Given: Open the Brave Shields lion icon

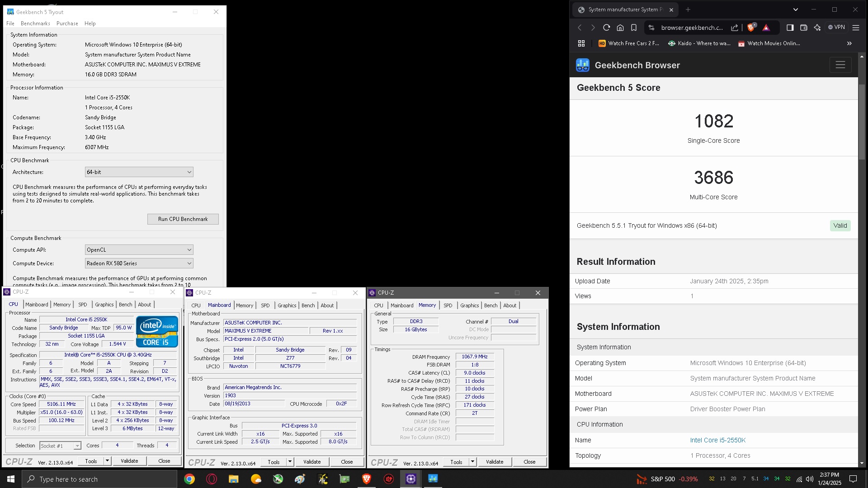Looking at the screenshot, I should tap(751, 28).
